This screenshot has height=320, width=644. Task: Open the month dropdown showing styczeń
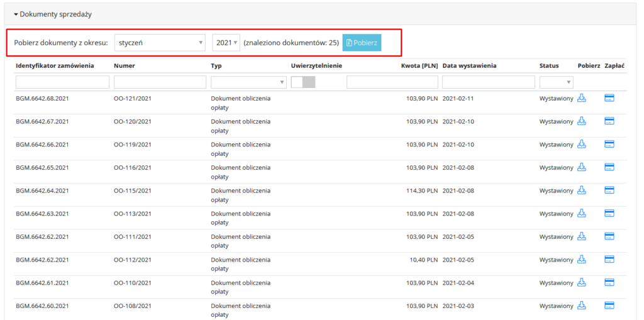click(x=160, y=43)
